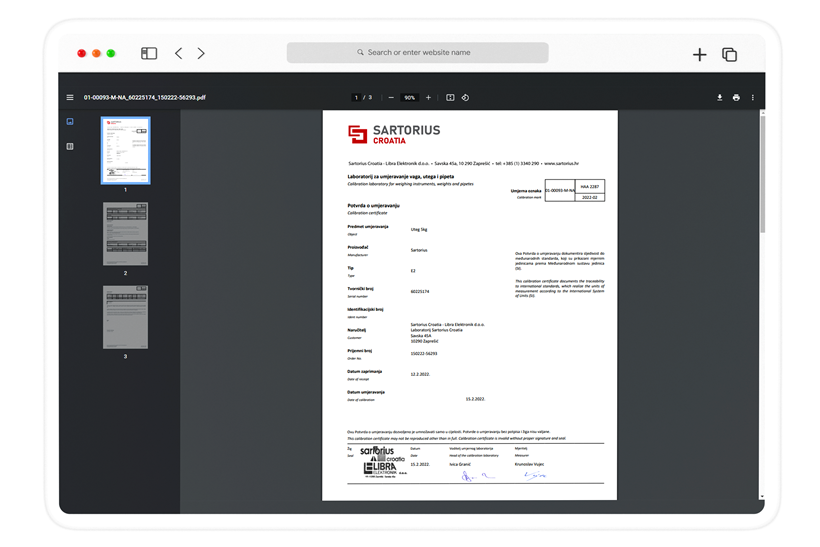Click the fit to page icon

pyautogui.click(x=450, y=98)
